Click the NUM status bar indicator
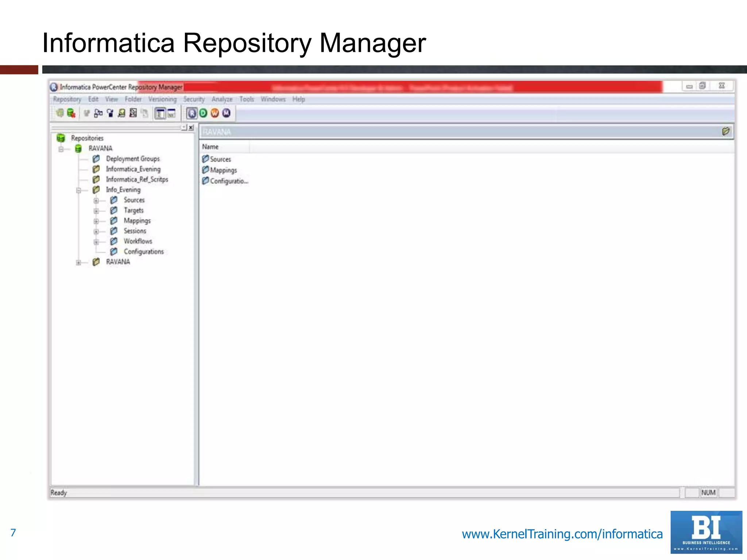The height and width of the screenshot is (560, 747). tap(708, 493)
